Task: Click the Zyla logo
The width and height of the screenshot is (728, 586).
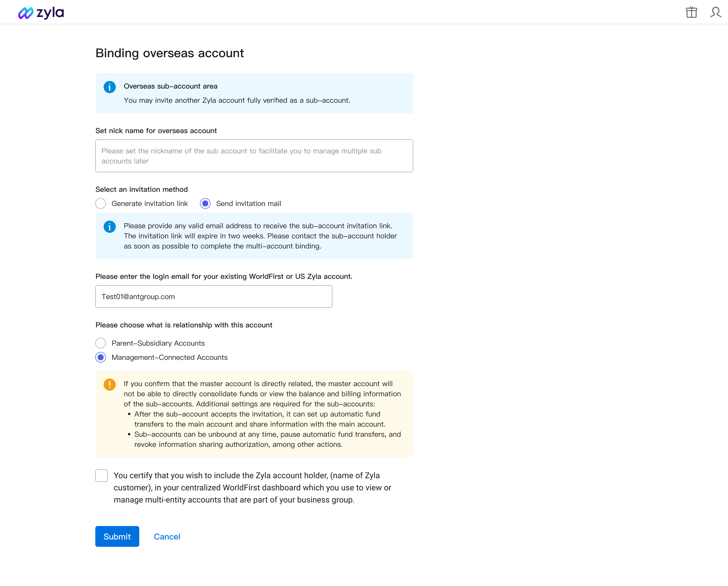Action: point(41,13)
